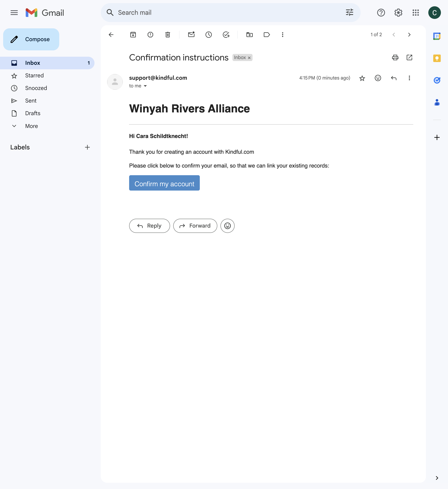This screenshot has height=489, width=448.
Task: Create a new label plus icon
Action: pos(87,147)
